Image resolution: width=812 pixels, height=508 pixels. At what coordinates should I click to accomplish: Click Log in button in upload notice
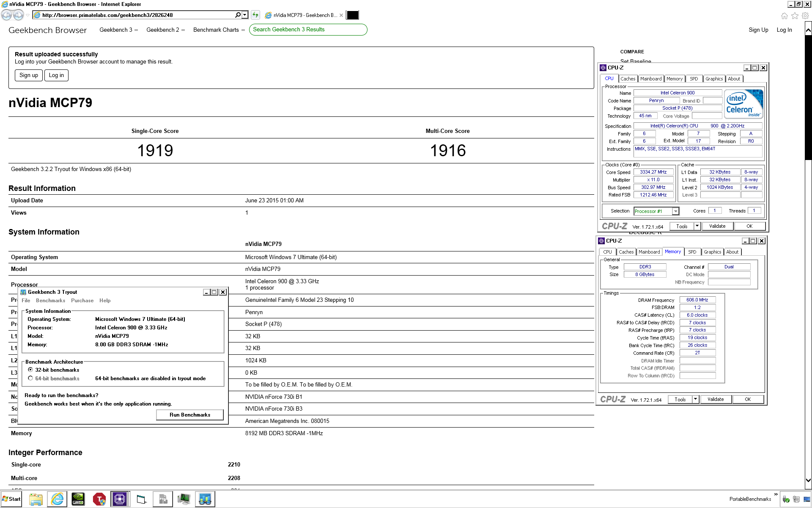pyautogui.click(x=56, y=75)
